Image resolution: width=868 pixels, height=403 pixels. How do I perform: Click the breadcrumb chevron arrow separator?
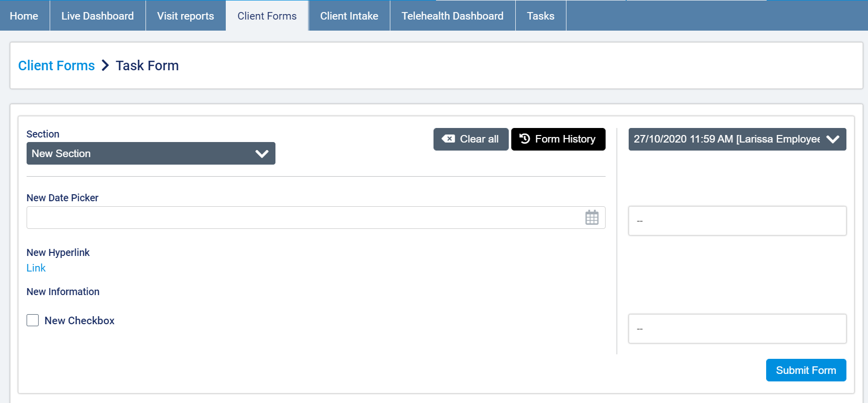tap(105, 66)
